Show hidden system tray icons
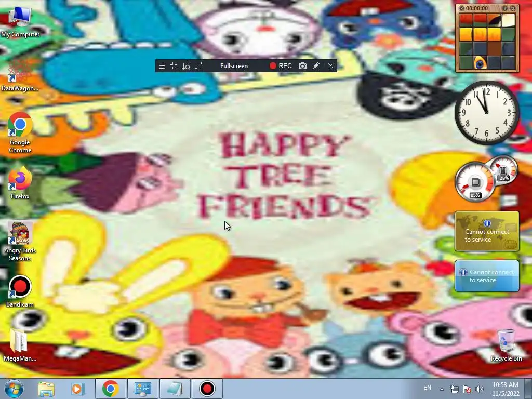 point(442,389)
